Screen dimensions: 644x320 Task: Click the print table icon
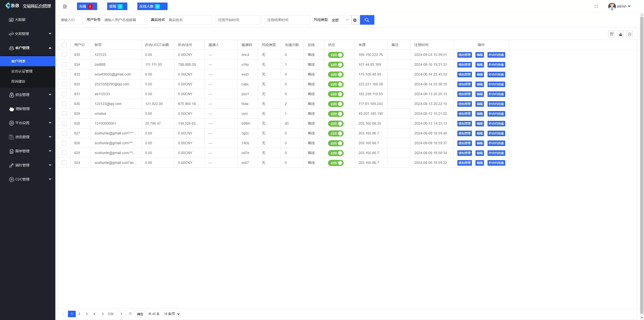click(629, 34)
